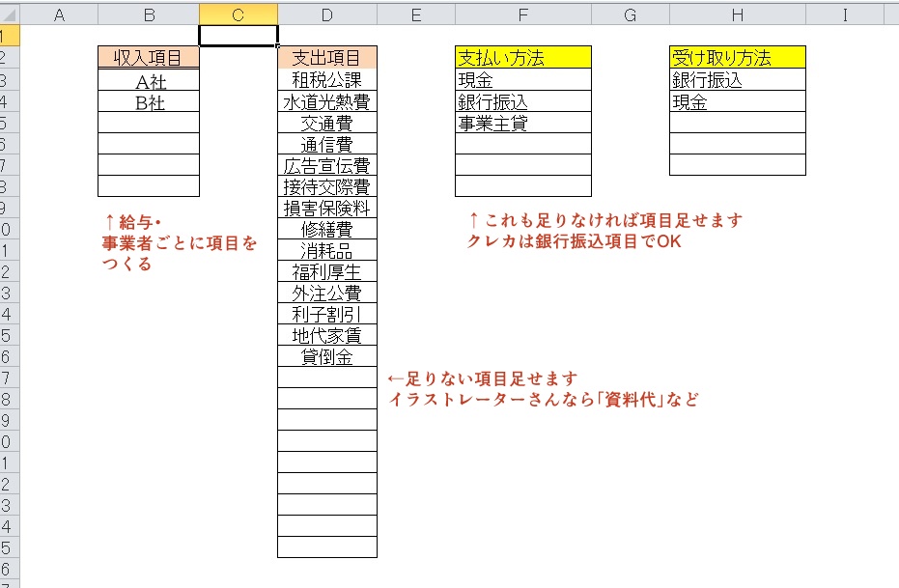Click the 事業主貸 cell

[522, 123]
